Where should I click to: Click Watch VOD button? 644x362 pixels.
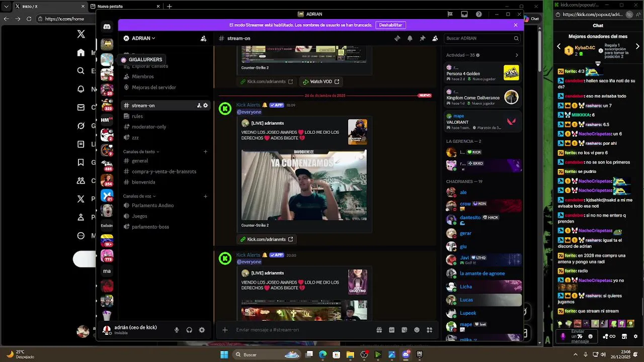point(321,81)
